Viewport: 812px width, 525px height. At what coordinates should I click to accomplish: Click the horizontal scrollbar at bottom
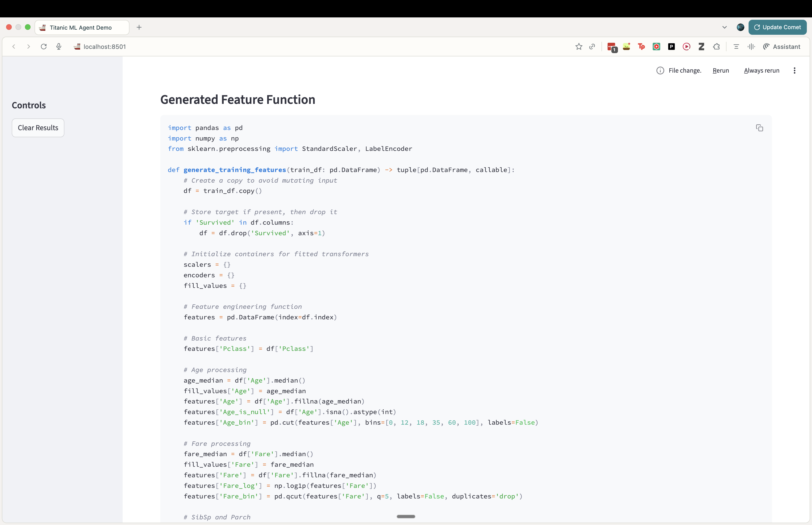(x=406, y=516)
